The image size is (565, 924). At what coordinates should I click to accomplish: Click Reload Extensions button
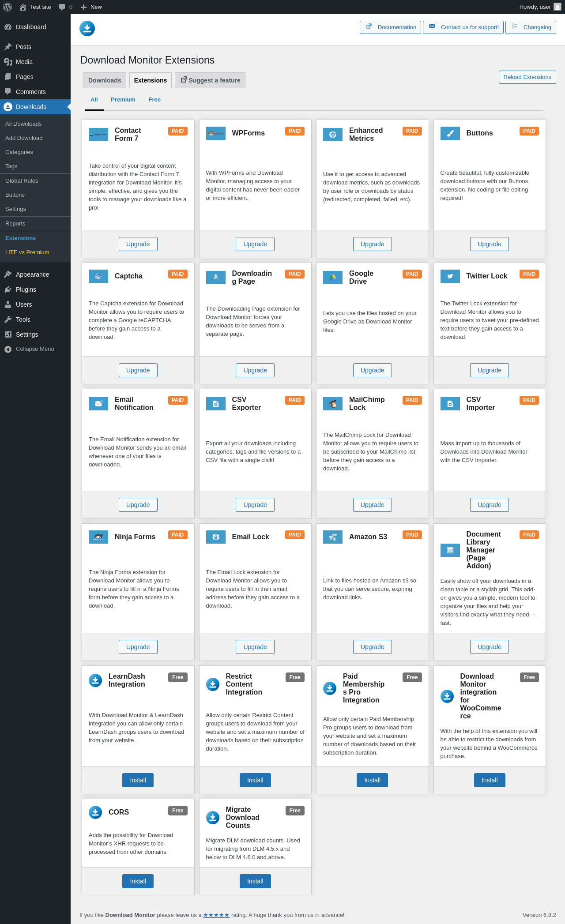pos(527,77)
